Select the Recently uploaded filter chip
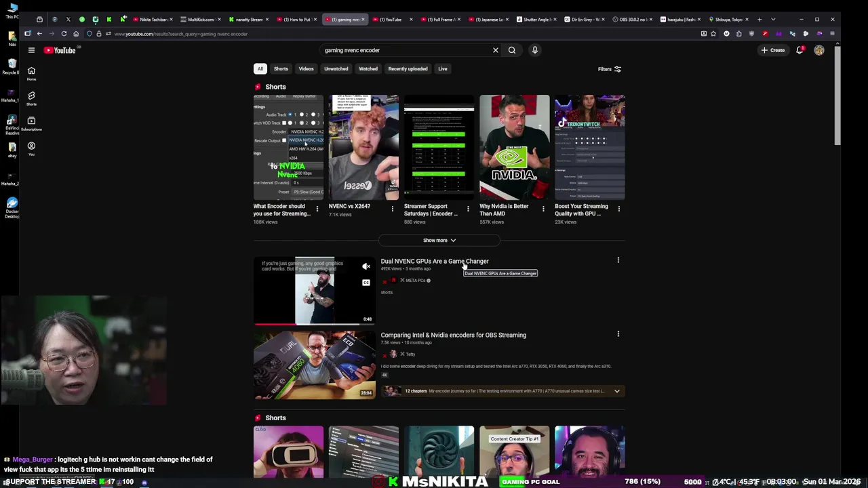Viewport: 868px width, 488px height. tap(408, 68)
